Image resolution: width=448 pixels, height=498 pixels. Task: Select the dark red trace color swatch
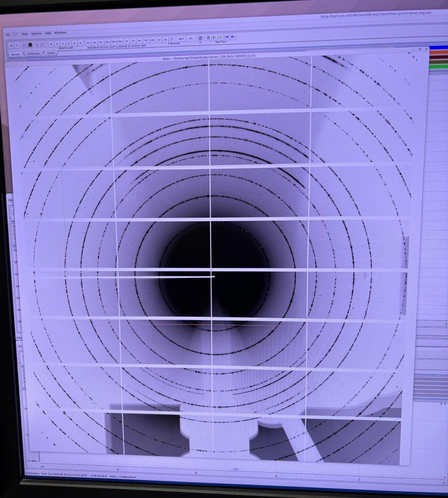click(x=439, y=57)
